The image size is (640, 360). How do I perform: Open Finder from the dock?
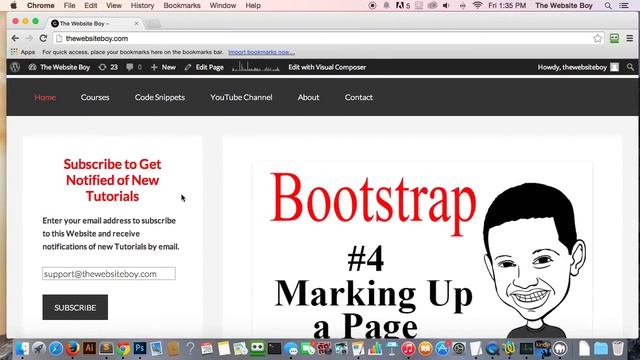coord(22,349)
